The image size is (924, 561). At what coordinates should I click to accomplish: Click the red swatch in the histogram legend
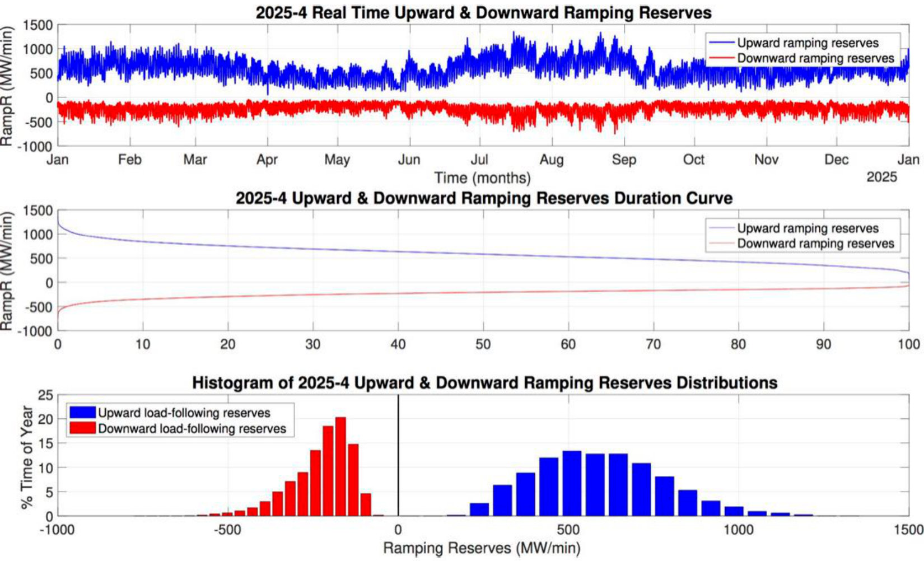click(x=83, y=428)
